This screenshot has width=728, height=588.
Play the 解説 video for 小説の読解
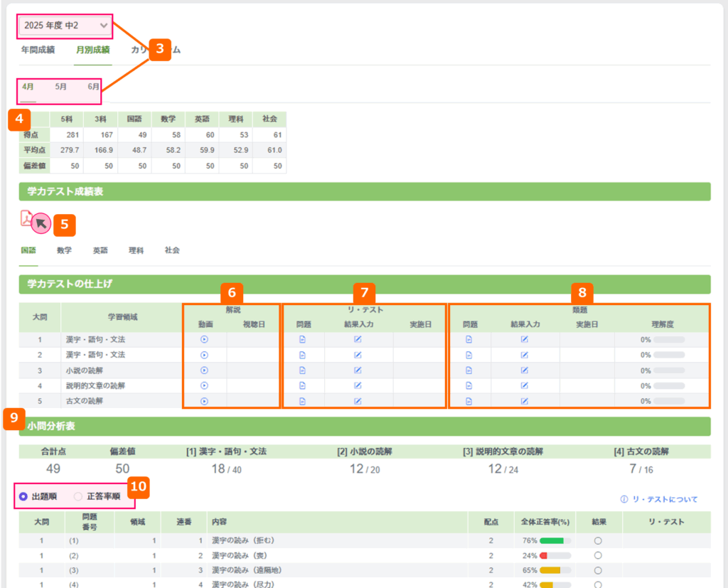(204, 370)
